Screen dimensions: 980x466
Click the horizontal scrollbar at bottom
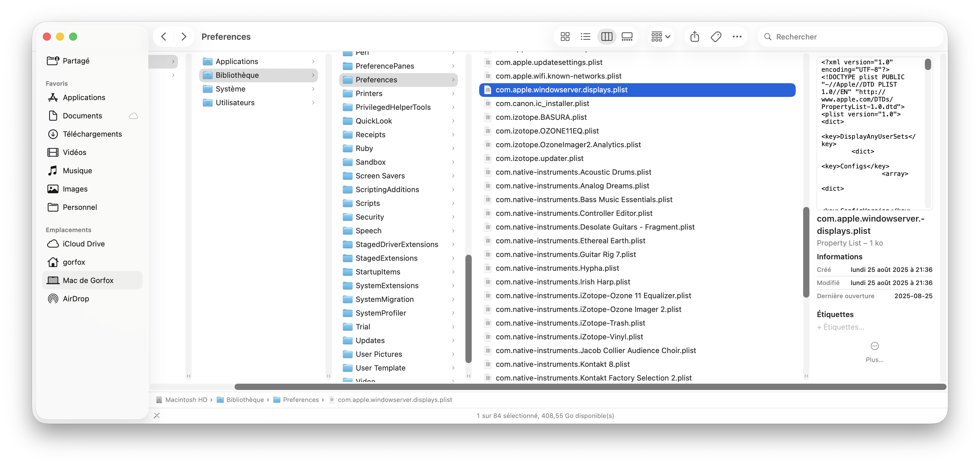(x=590, y=387)
